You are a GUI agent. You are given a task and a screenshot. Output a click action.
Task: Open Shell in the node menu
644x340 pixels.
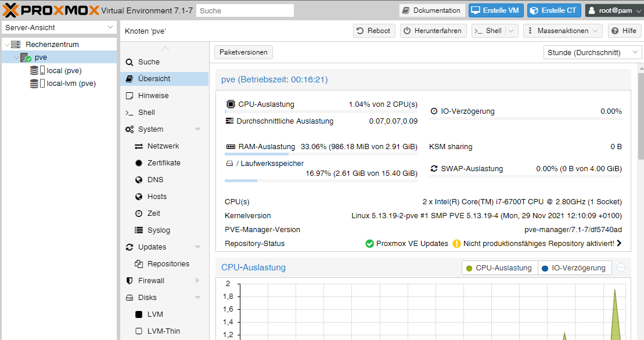pyautogui.click(x=164, y=113)
